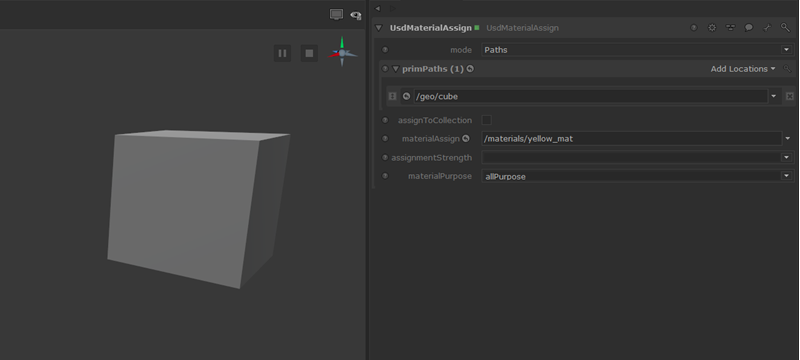Click the materialPurpose label
This screenshot has height=360, width=800.
point(440,176)
